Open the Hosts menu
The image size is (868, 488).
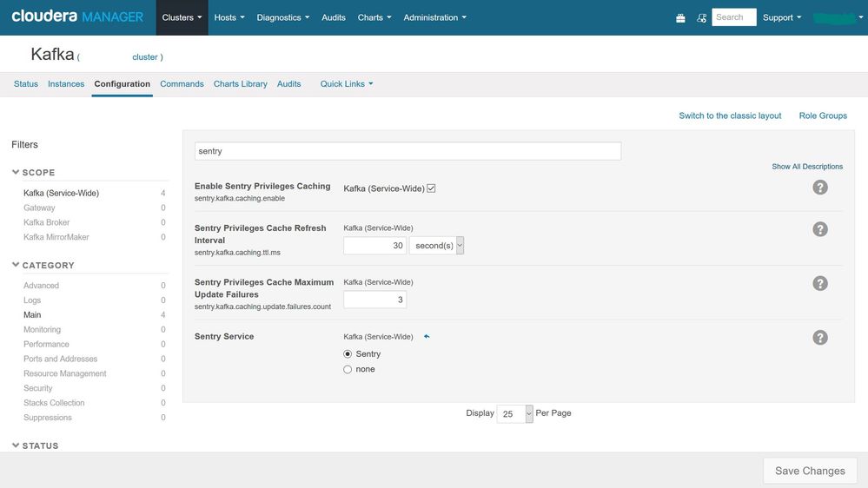tap(229, 17)
